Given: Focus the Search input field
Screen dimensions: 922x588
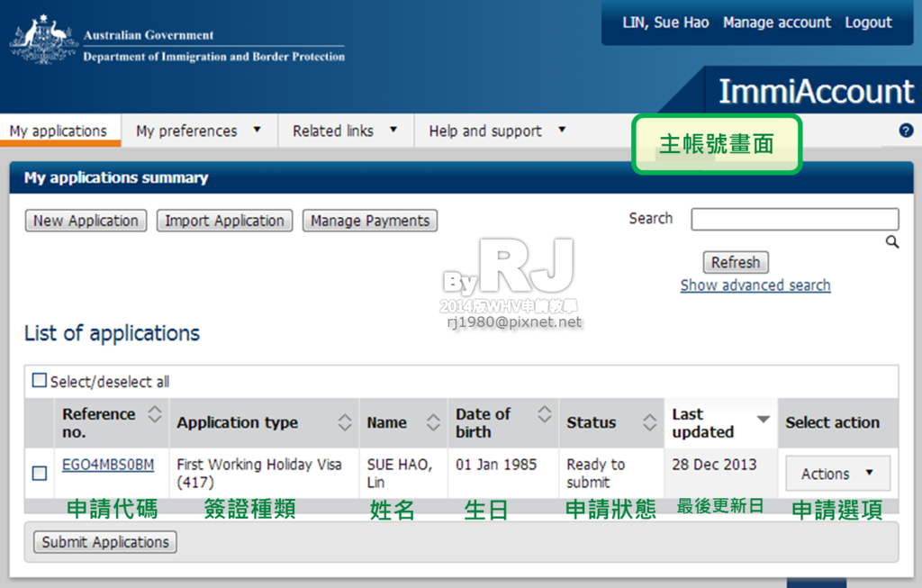Looking at the screenshot, I should click(795, 219).
